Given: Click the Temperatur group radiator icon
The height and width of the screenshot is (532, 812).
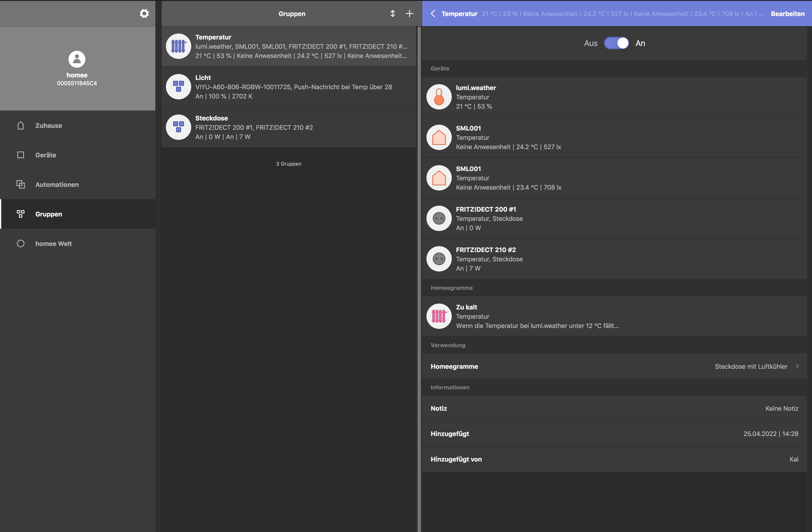Looking at the screenshot, I should click(178, 46).
